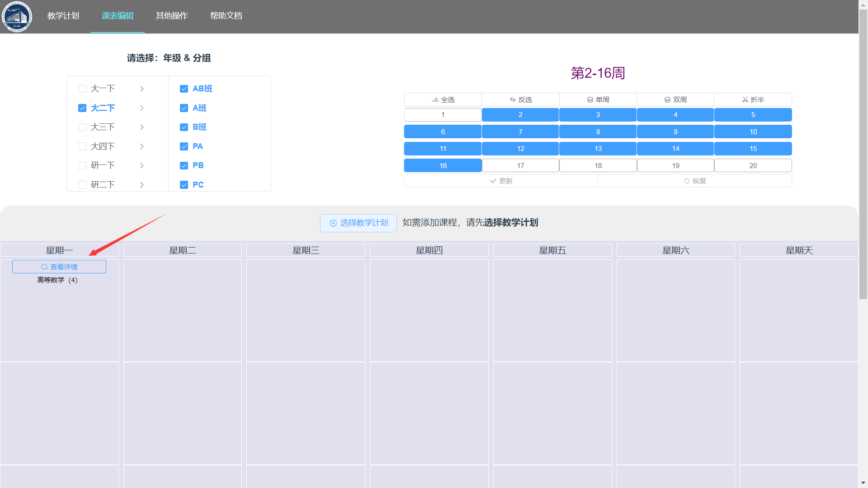Deselect week 10
The image size is (868, 488).
[x=753, y=131]
